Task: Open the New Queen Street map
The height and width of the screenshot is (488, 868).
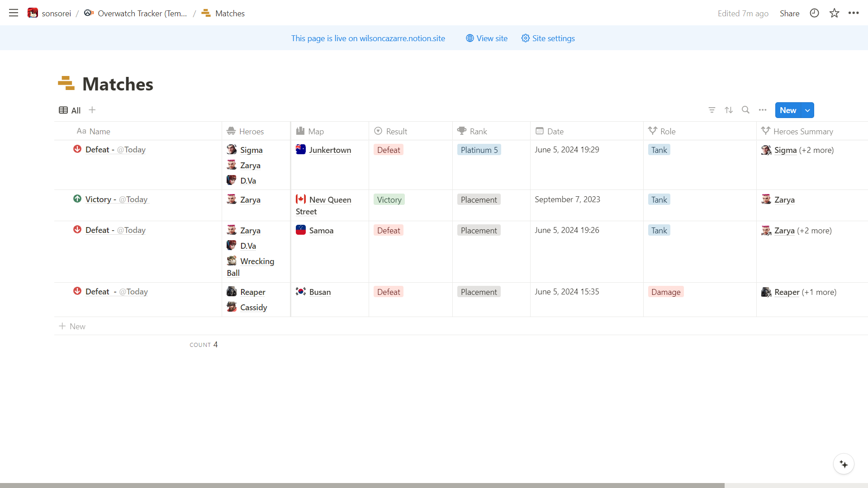Action: click(323, 205)
